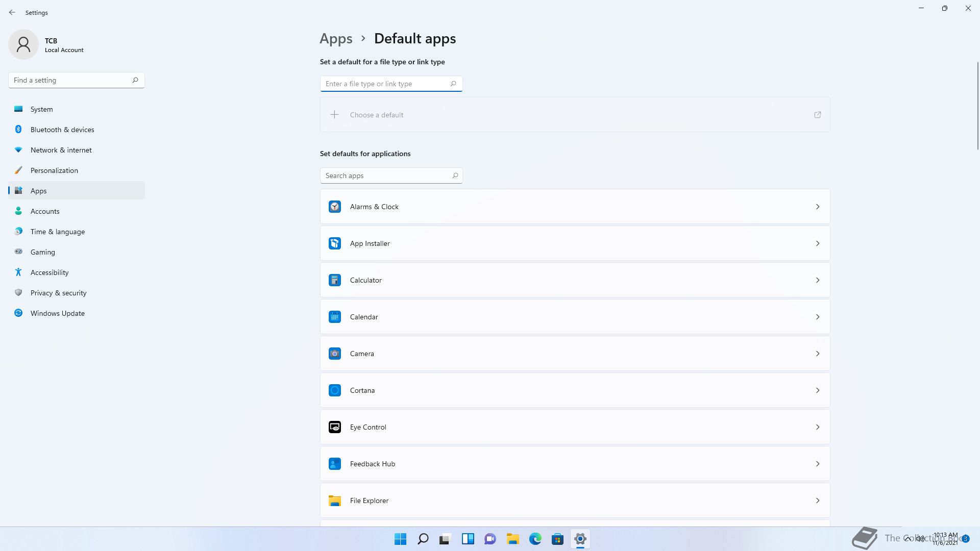Click the Search apps field
Image resolution: width=980 pixels, height=551 pixels.
(391, 176)
